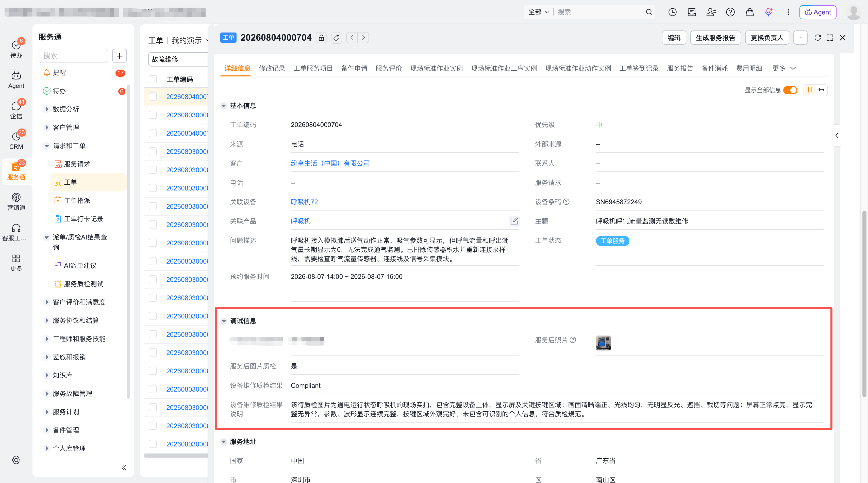Click the Agent button in top bar
The height and width of the screenshot is (483, 868).
[818, 12]
